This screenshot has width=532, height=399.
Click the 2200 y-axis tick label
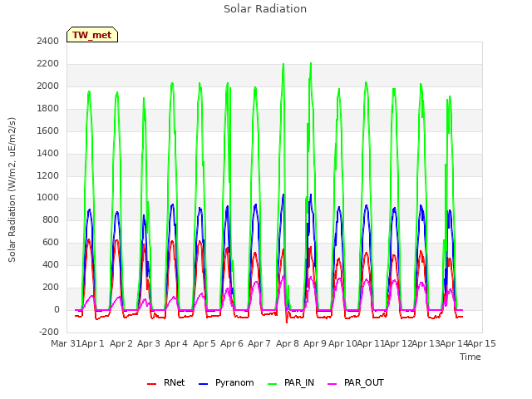coord(48,64)
